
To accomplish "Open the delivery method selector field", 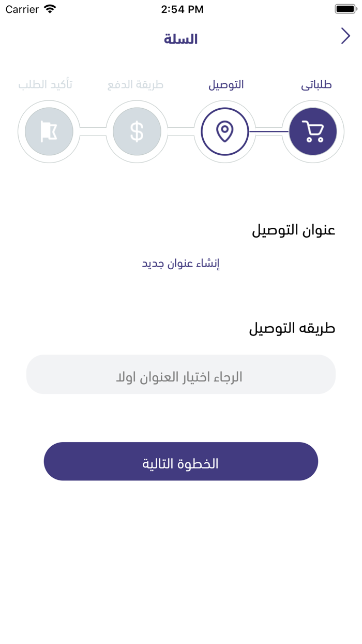I will [181, 374].
